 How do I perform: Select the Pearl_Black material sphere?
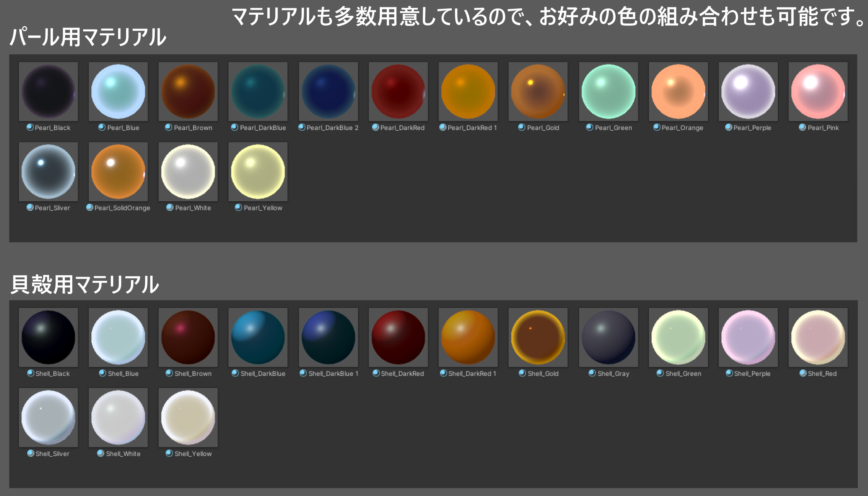pyautogui.click(x=48, y=91)
